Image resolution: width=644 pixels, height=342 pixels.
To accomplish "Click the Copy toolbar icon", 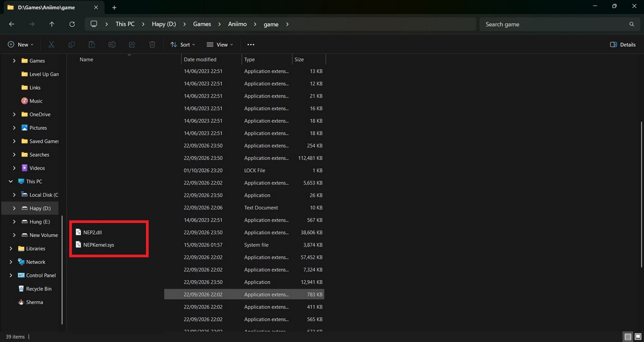I will [72, 44].
